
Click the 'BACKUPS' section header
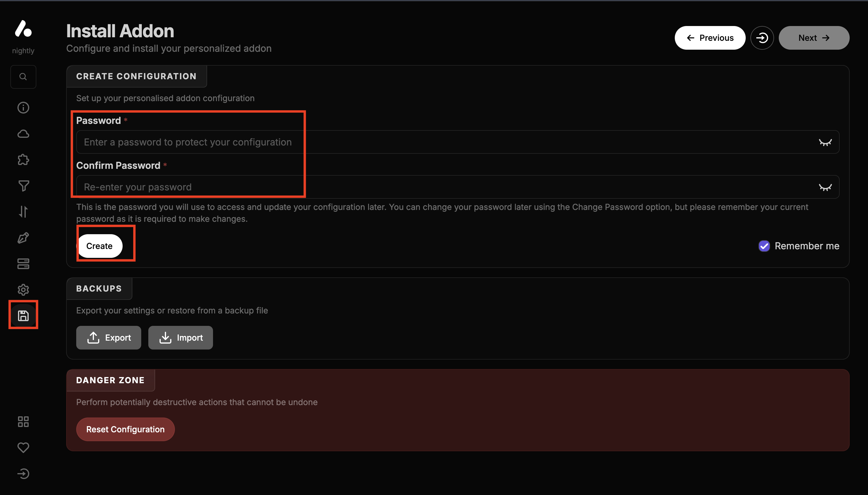(x=99, y=288)
